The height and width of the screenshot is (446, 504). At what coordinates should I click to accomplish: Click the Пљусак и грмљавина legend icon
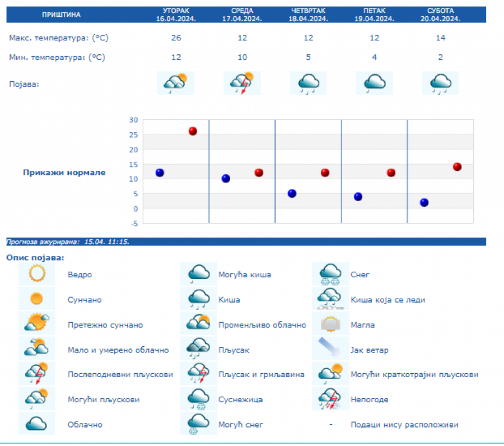tap(198, 374)
